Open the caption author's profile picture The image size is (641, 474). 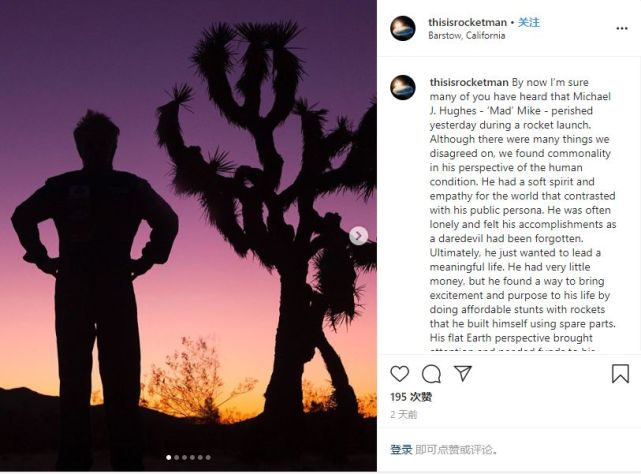point(403,88)
